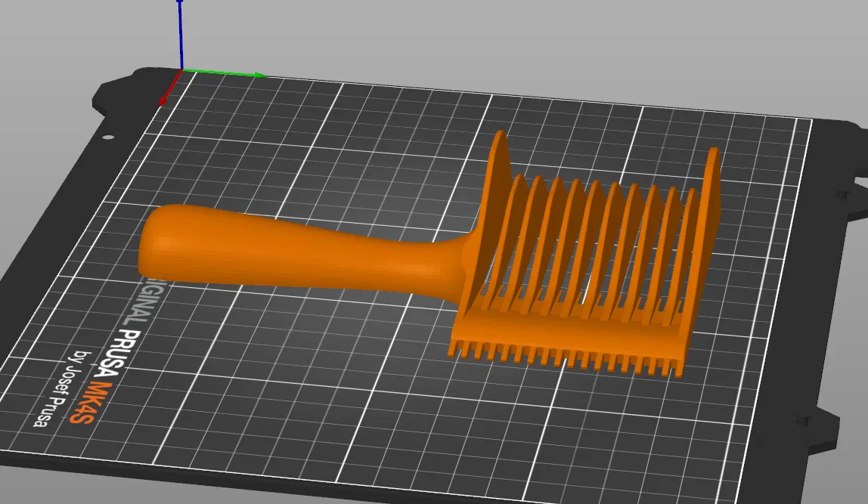Click the green Y axis arrow

pos(224,73)
